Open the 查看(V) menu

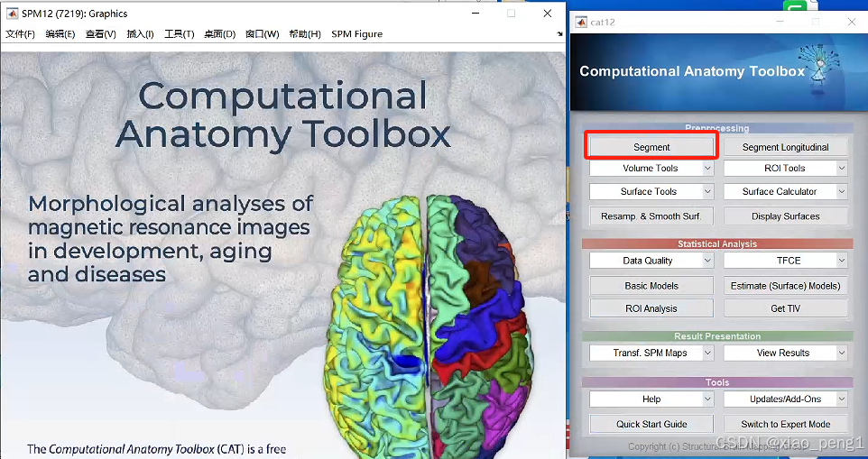pyautogui.click(x=101, y=33)
